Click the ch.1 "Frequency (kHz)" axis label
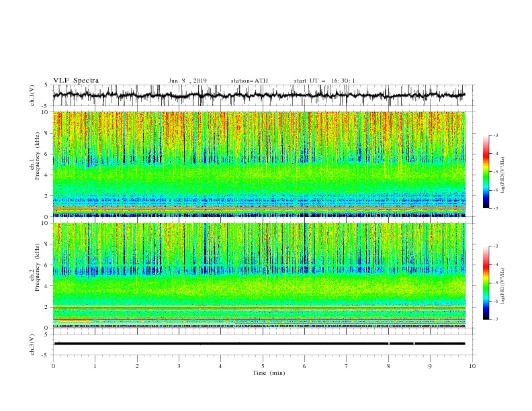 pos(38,156)
